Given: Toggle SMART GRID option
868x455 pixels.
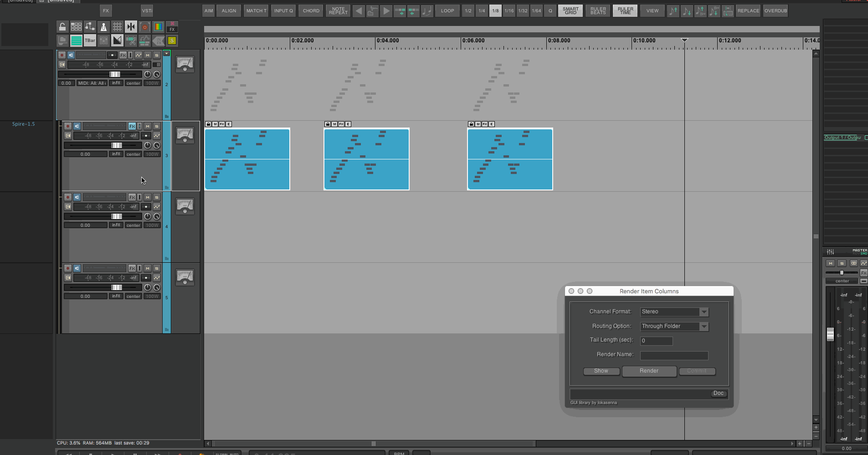Looking at the screenshot, I should 570,11.
